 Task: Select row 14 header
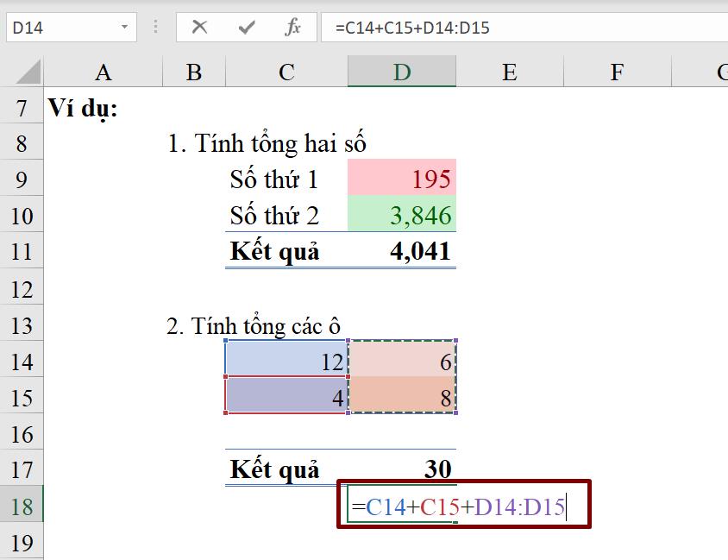(x=23, y=362)
